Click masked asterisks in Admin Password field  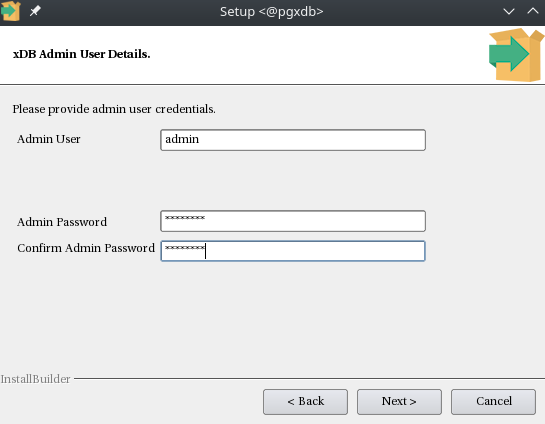[x=185, y=218]
